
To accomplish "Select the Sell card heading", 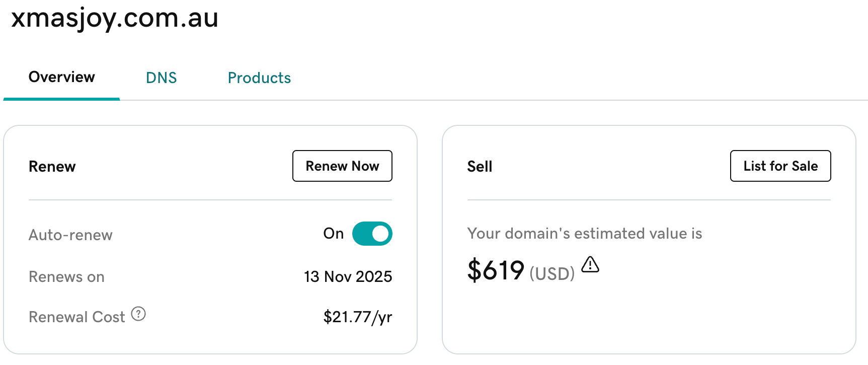I will pyautogui.click(x=480, y=167).
